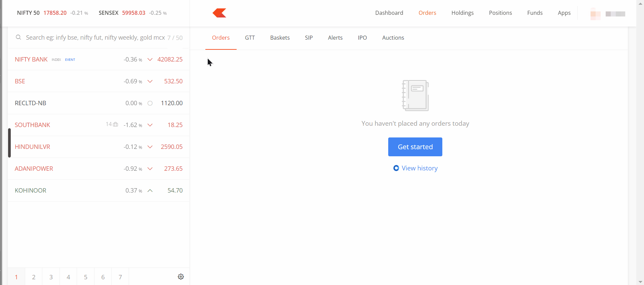The image size is (644, 285).
Task: Click the HINDUNILVR down chevron
Action: (150, 147)
